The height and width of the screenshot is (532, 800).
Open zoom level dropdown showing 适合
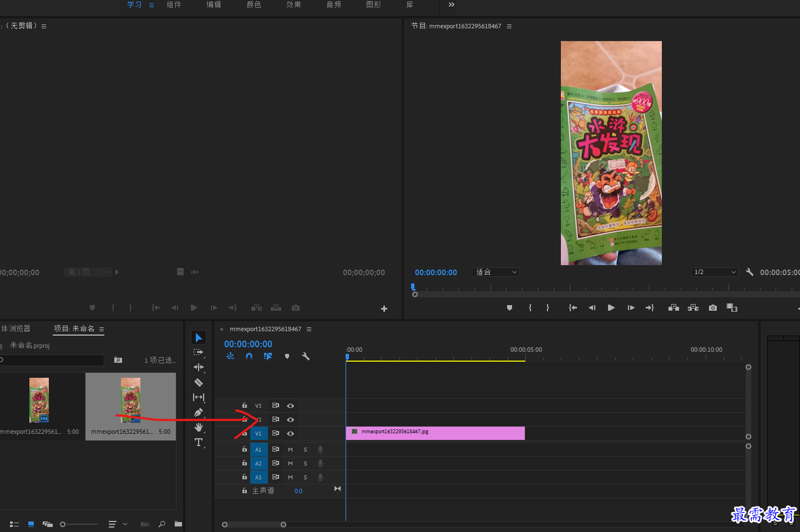(496, 272)
